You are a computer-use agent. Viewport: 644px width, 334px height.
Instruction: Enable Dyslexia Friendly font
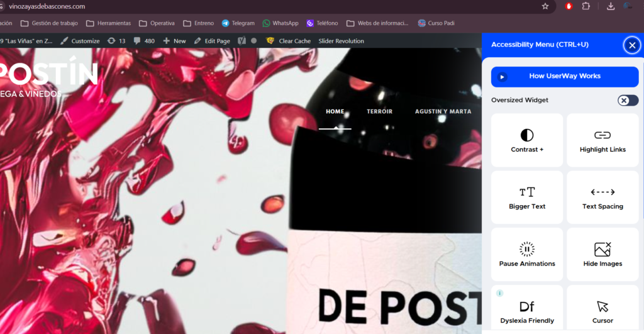526,311
